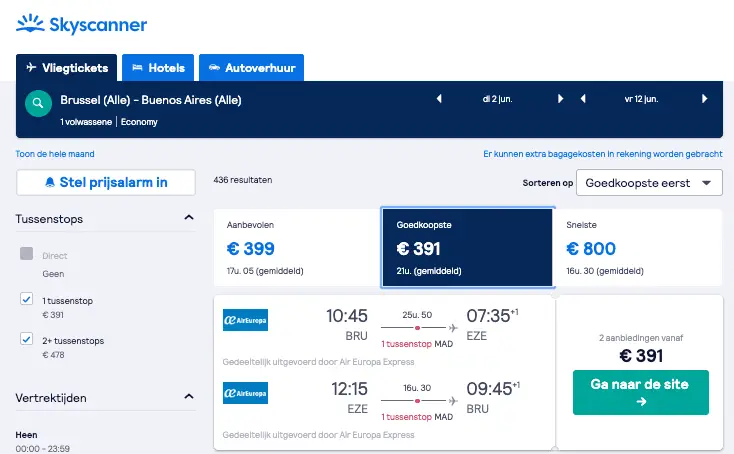
Task: Click the Air Europa logo on the outbound flight
Action: click(245, 320)
